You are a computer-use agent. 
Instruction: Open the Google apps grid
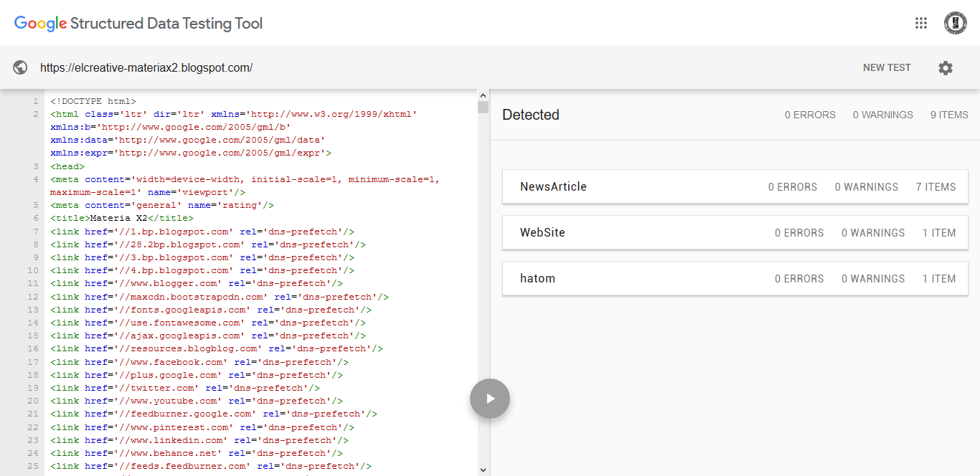tap(921, 23)
